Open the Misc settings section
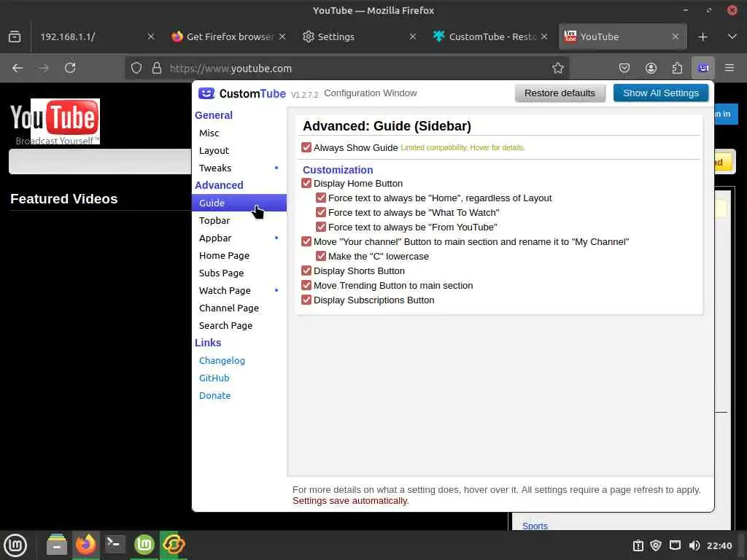The image size is (747, 560). pos(239,133)
